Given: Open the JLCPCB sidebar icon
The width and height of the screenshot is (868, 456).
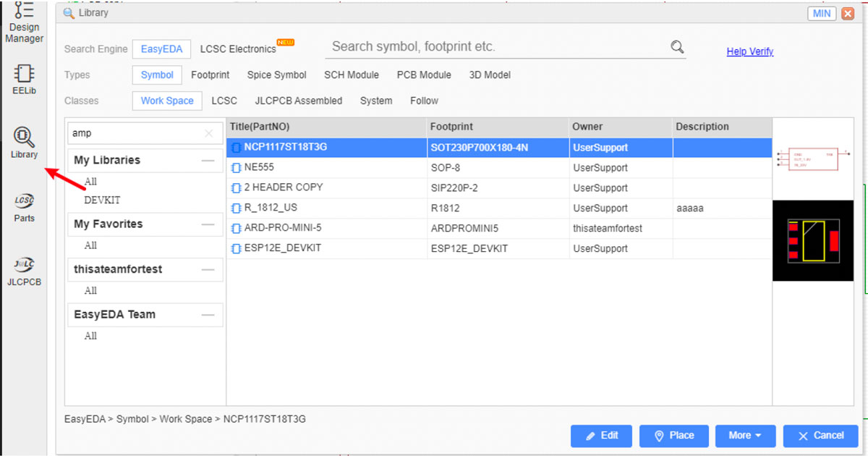Looking at the screenshot, I should [x=24, y=271].
